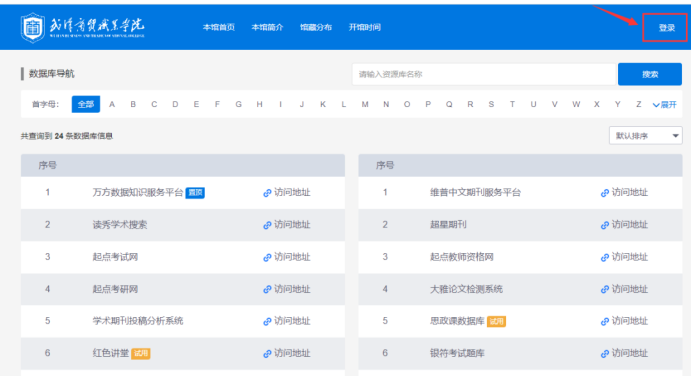Click link icon for 超星期刊

tap(605, 225)
